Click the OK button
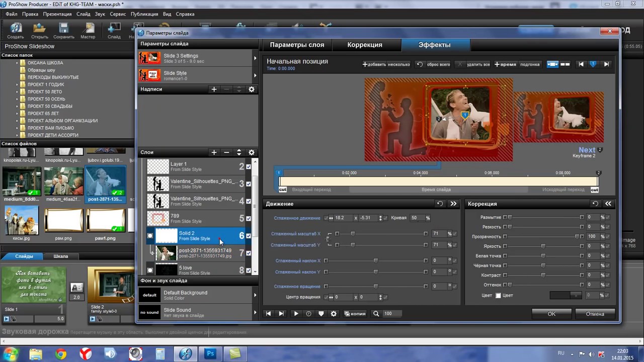644x362 pixels. (552, 314)
